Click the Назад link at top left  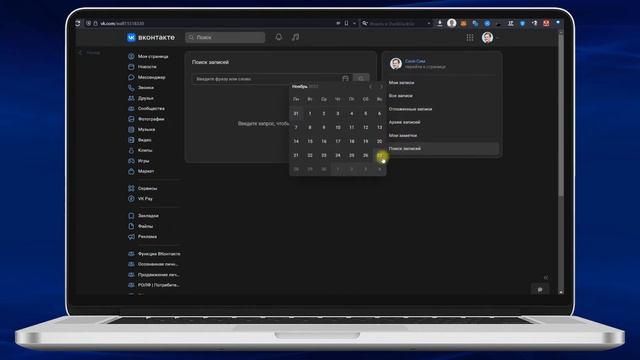[x=89, y=53]
